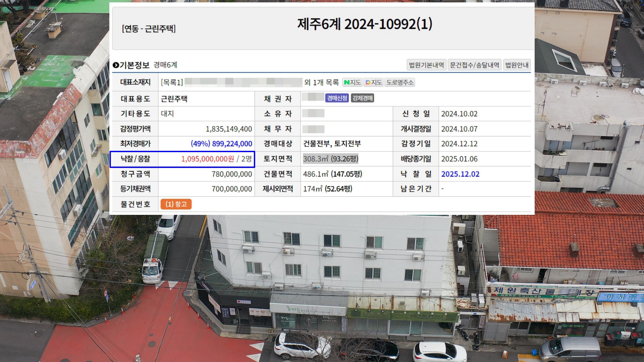Click the blue 경매신청 badge
This screenshot has height=362, width=644.
[337, 98]
